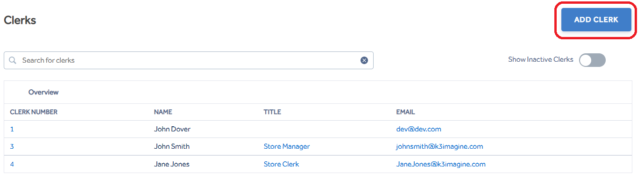The width and height of the screenshot is (644, 181).
Task: Sort by the NAME column header
Action: [163, 112]
